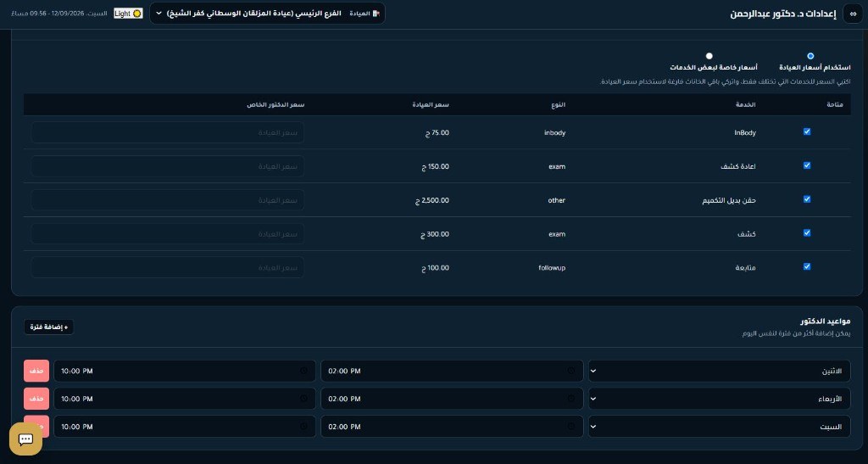Click the 300.00 clinic price value

435,234
